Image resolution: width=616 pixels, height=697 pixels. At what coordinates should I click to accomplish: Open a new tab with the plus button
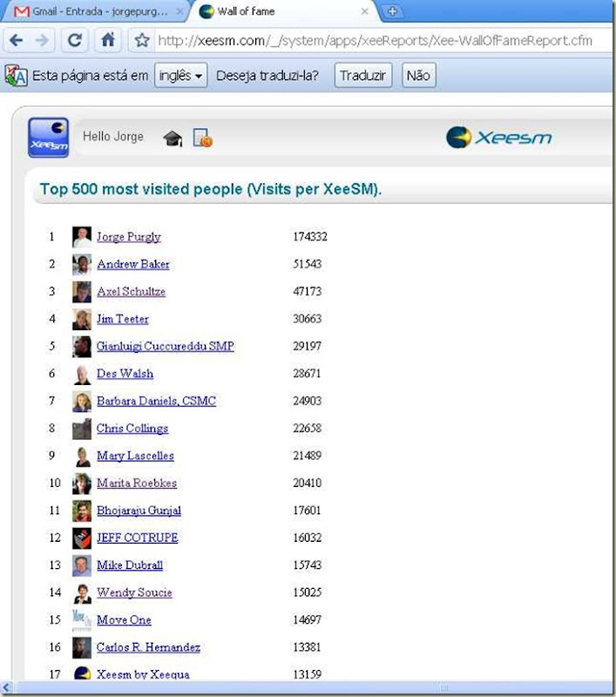click(x=392, y=11)
